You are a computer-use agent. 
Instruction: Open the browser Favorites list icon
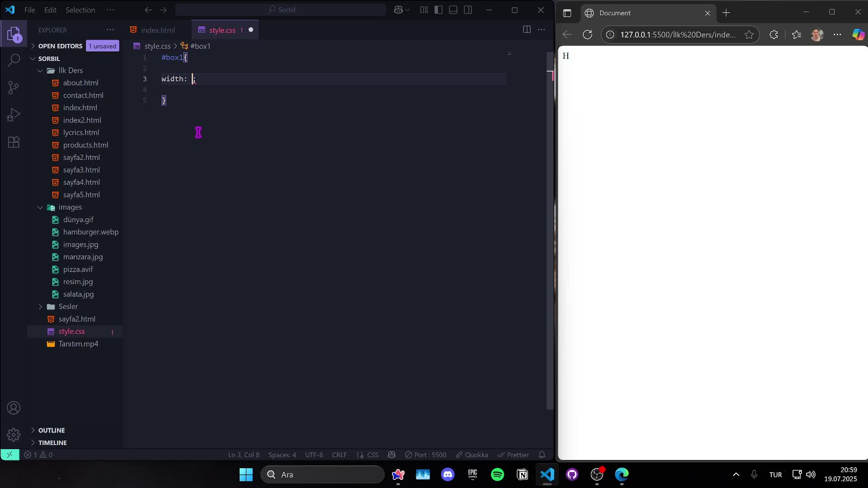(x=797, y=34)
